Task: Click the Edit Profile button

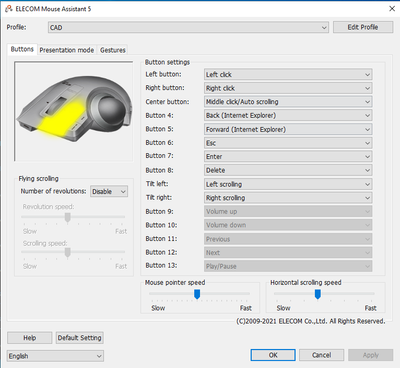Action: (363, 27)
